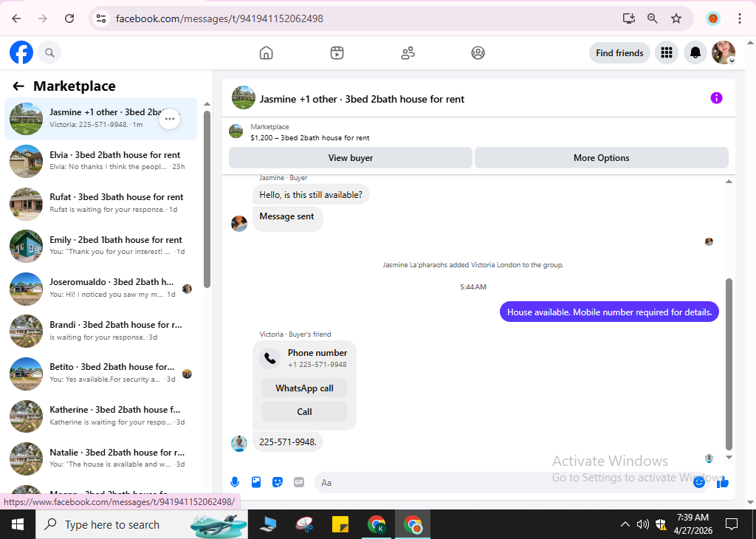Open three-dots options on Jasmine conversation

[169, 119]
